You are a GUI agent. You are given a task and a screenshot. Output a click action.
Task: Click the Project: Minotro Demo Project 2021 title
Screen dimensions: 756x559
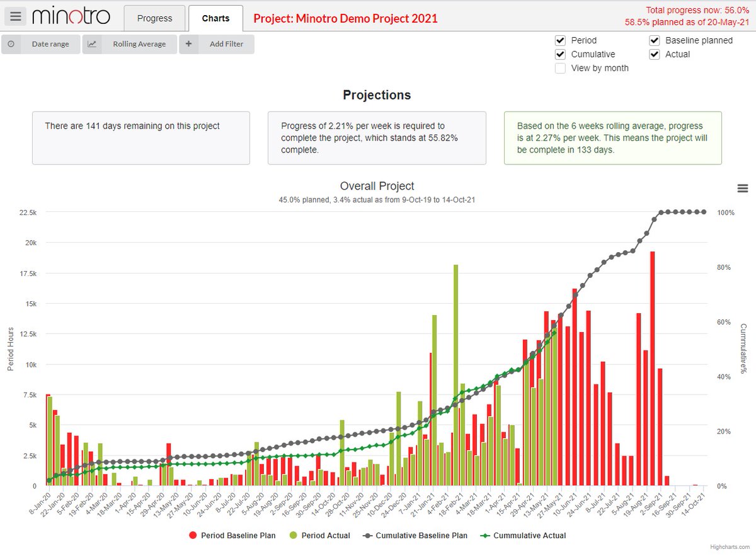(345, 18)
